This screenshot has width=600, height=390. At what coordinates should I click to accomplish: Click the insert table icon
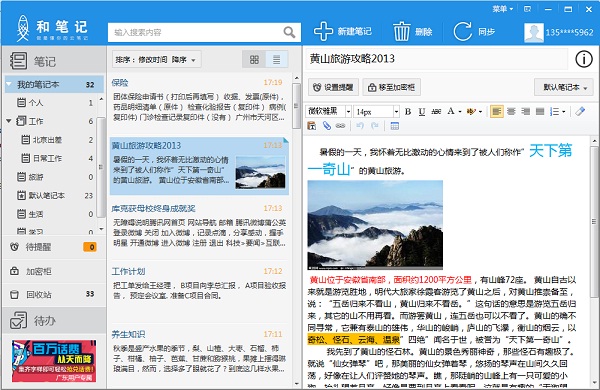click(x=395, y=126)
